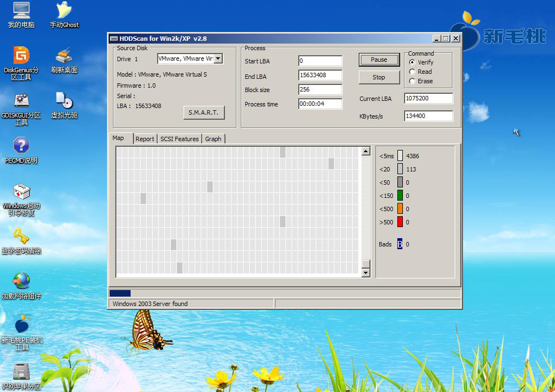The height and width of the screenshot is (392, 555).
Task: Open the S.M.A.R.T. report
Action: tap(204, 112)
